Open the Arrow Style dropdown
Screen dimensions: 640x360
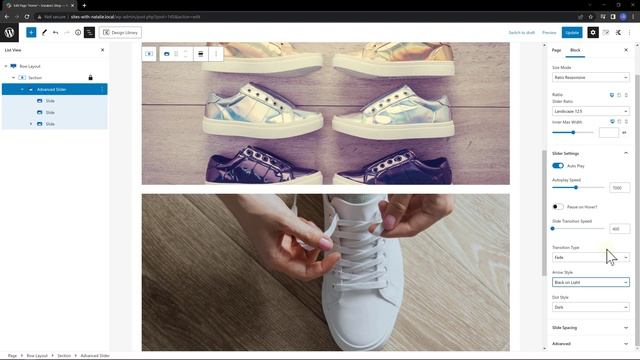pyautogui.click(x=591, y=282)
